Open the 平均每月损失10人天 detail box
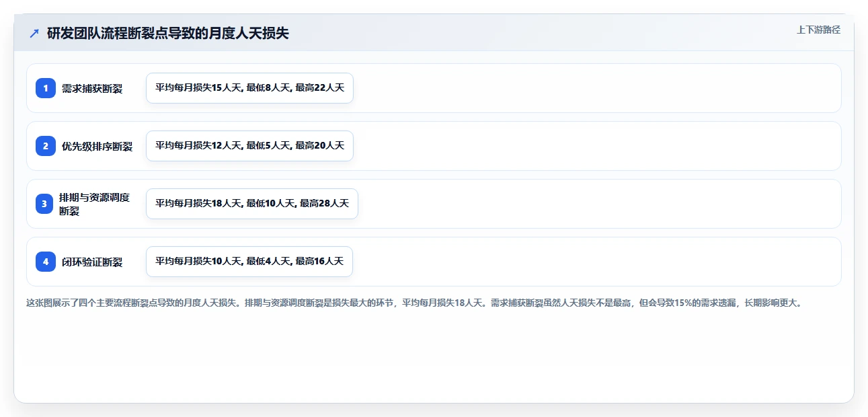This screenshot has height=417, width=868. [x=249, y=262]
